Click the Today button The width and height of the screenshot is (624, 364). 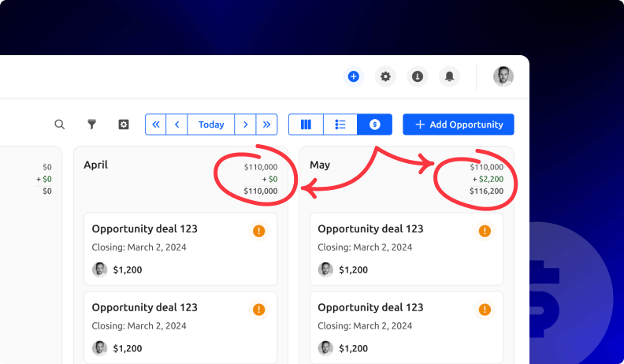[x=211, y=124]
